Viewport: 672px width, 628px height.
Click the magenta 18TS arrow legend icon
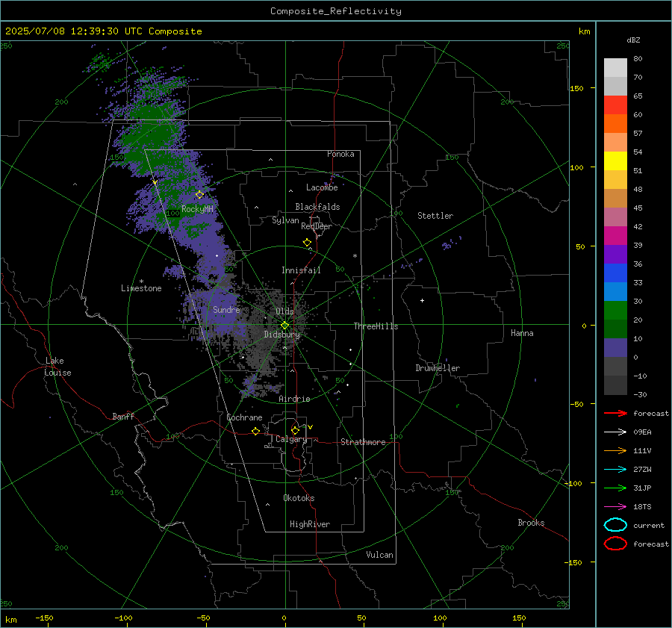coord(615,507)
